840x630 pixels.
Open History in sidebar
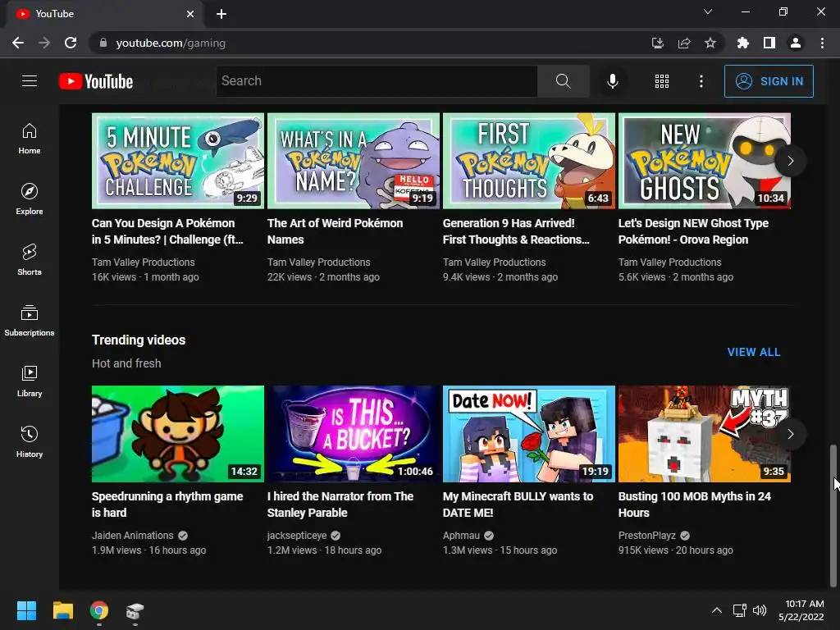point(30,442)
